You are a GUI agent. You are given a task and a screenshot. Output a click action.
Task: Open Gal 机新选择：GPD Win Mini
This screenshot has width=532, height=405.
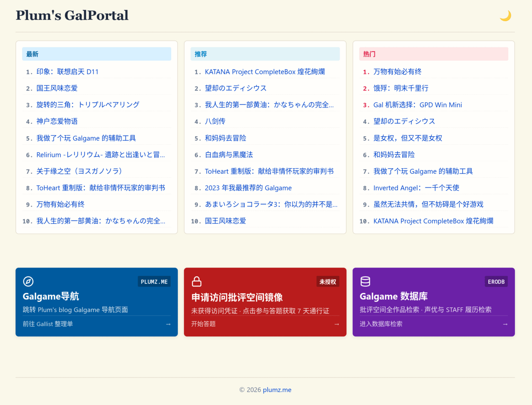(418, 105)
